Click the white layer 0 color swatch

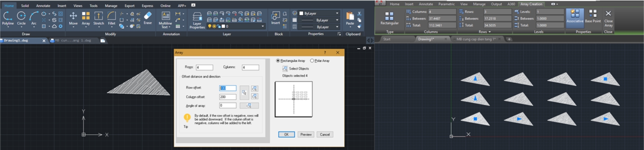223,26
